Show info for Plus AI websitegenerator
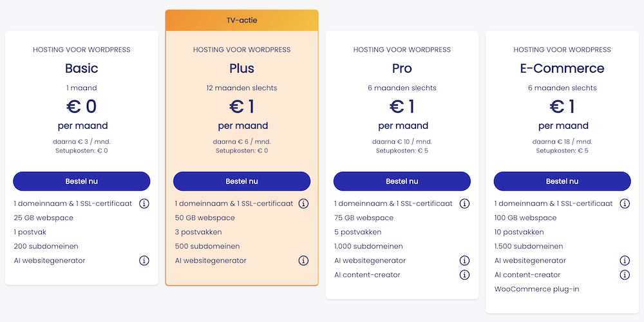Viewport: 644px width, 322px height. (x=303, y=261)
